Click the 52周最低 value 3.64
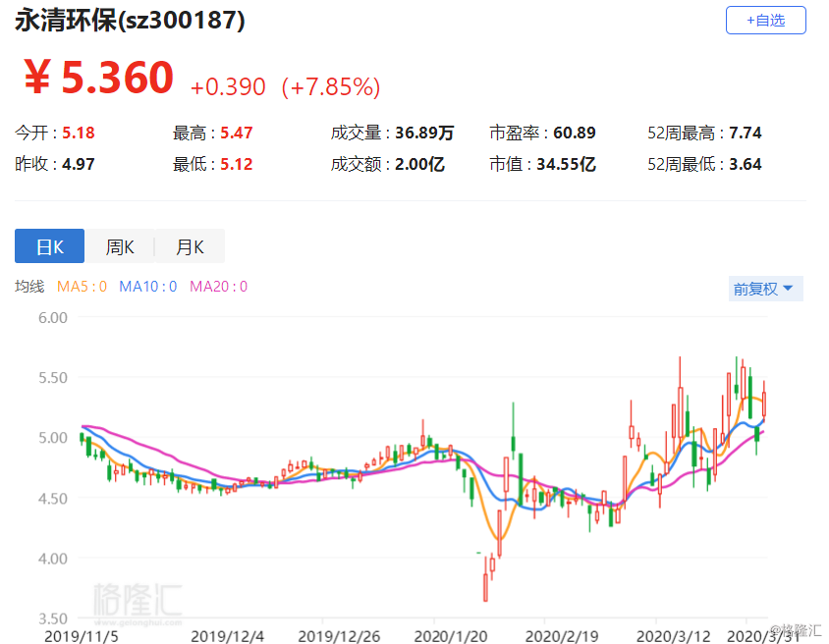Image resolution: width=829 pixels, height=644 pixels. pos(746,164)
